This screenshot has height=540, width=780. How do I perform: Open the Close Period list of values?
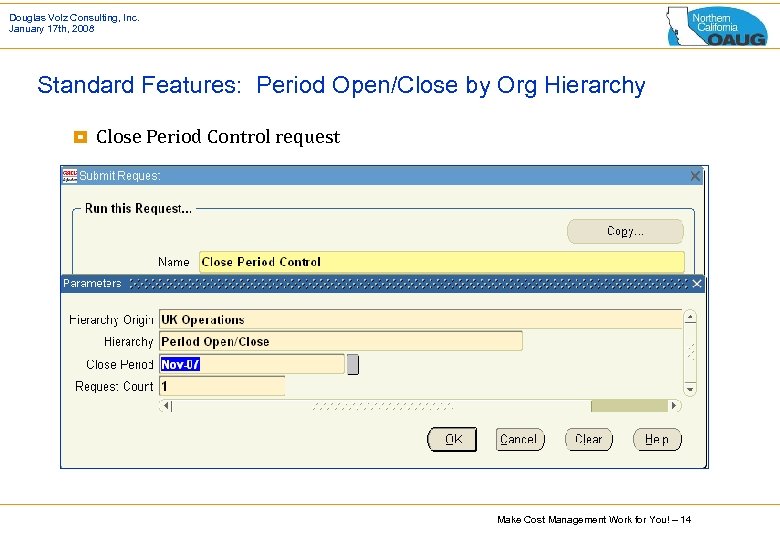[353, 364]
